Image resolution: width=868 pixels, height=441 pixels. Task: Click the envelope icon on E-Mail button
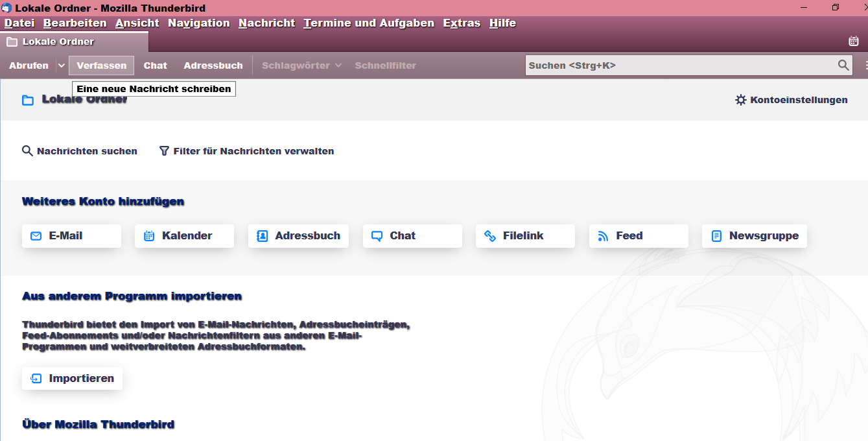[x=36, y=236]
